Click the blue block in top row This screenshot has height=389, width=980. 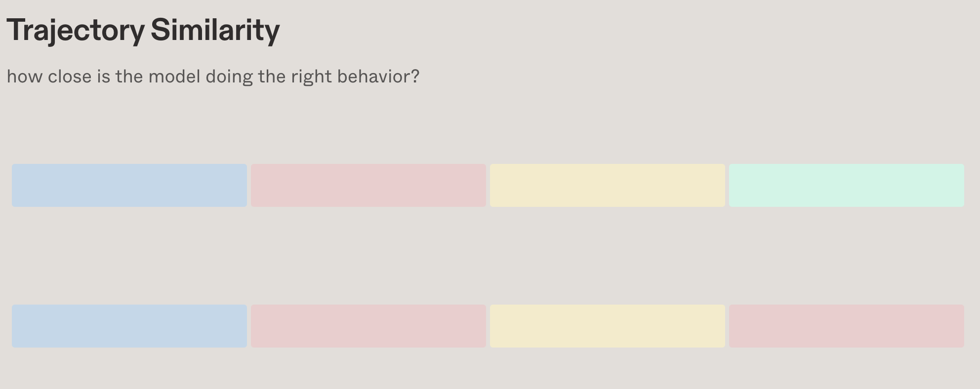[129, 186]
